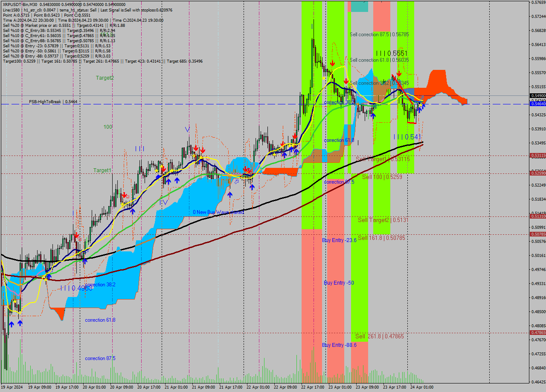Viewport: 546px width, 392px height.
Task: Select 'Sell %10 @ Entry -23' line
Action: point(57,46)
